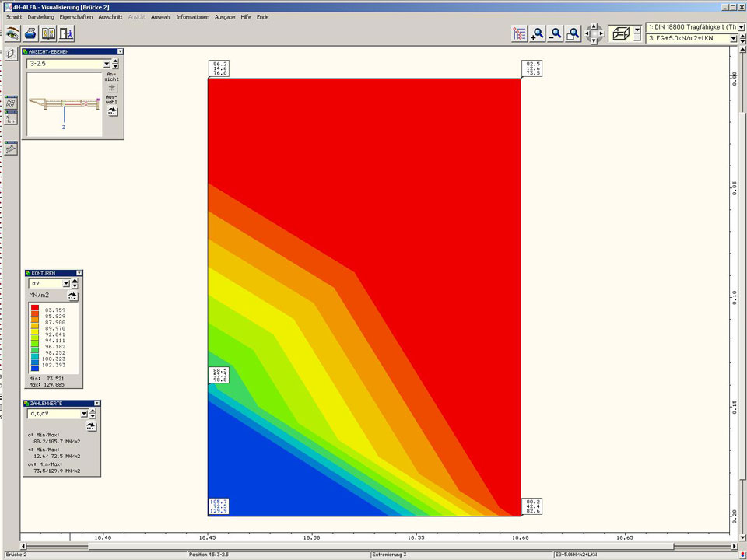Activate the zoom window magnifier tool
Screen dimensions: 747x560
(573, 33)
